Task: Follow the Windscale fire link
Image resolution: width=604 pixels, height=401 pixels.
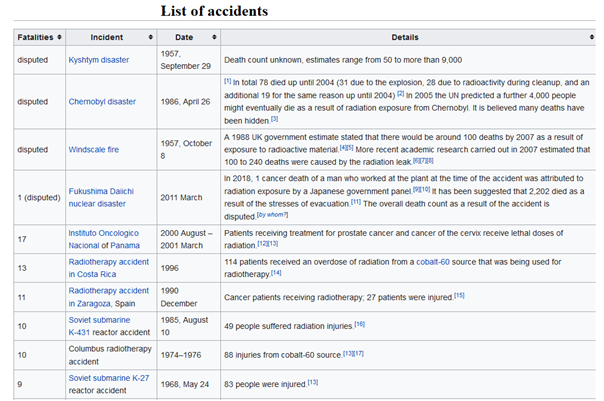Action: [93, 149]
